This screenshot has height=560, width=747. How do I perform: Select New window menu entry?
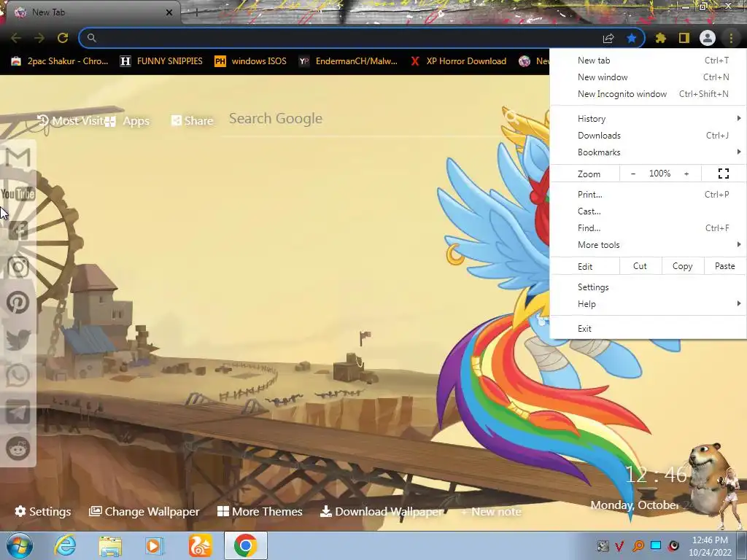coord(649,77)
